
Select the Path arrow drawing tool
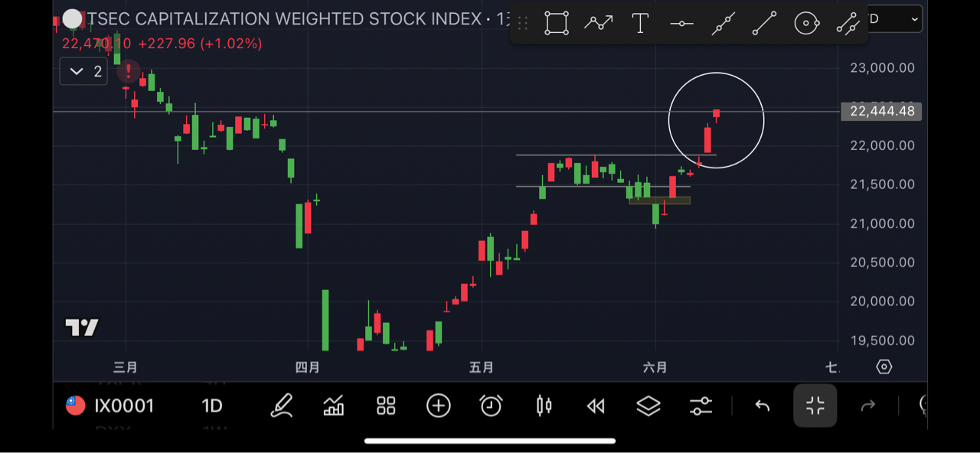[x=599, y=23]
